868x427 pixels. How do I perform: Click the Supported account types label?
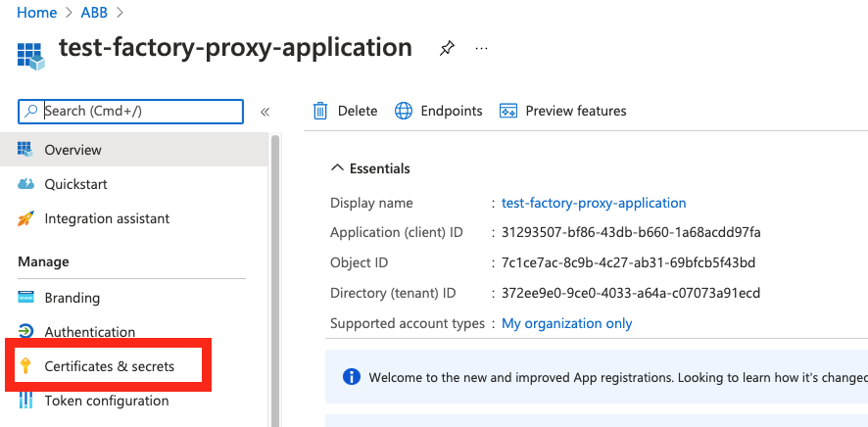click(408, 323)
